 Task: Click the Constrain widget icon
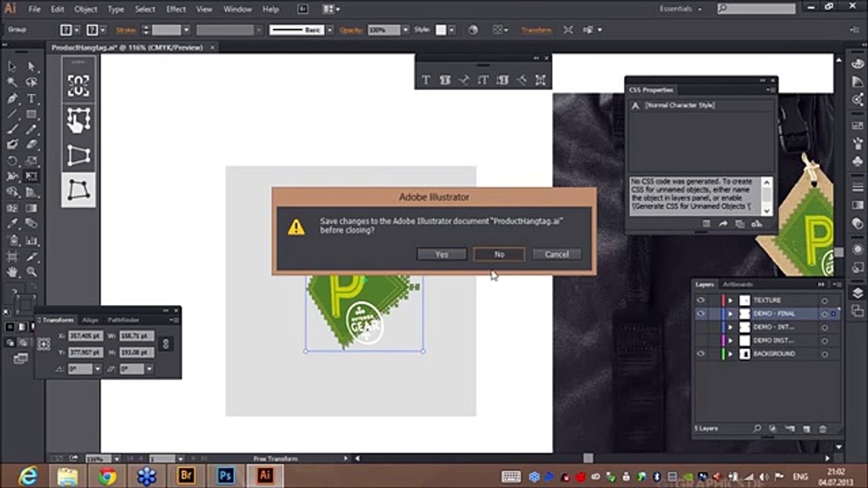79,85
